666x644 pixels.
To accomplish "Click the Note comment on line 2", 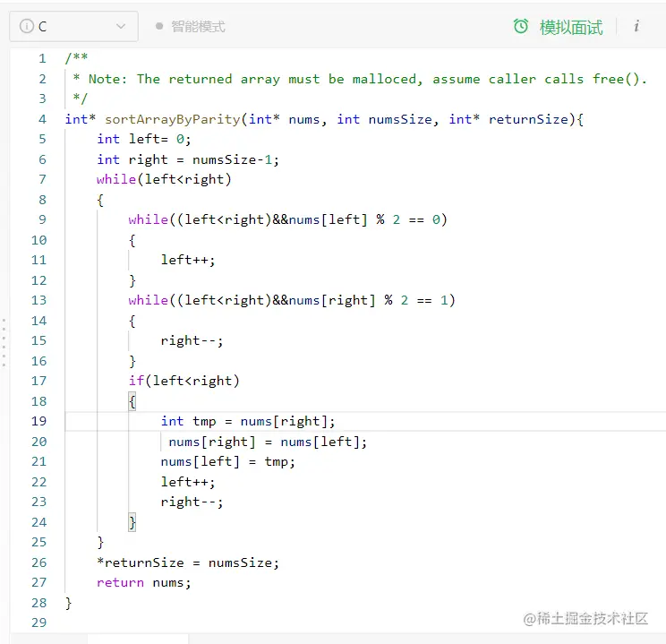I will (x=360, y=79).
